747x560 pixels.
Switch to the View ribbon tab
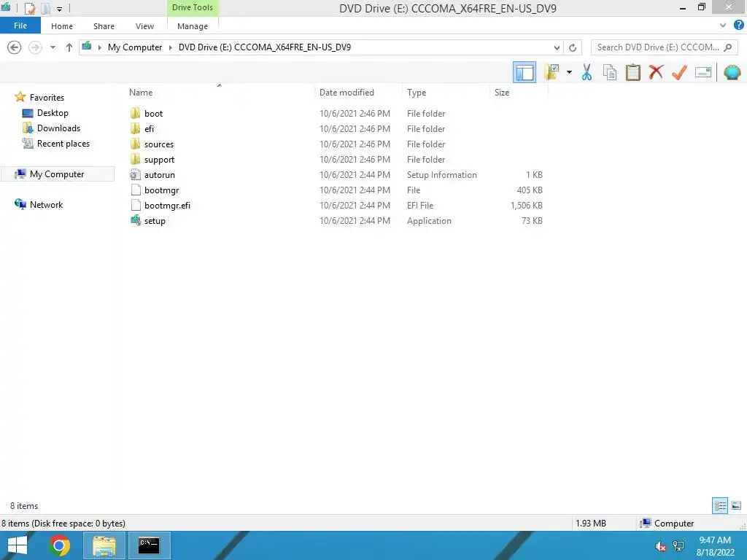[x=145, y=26]
